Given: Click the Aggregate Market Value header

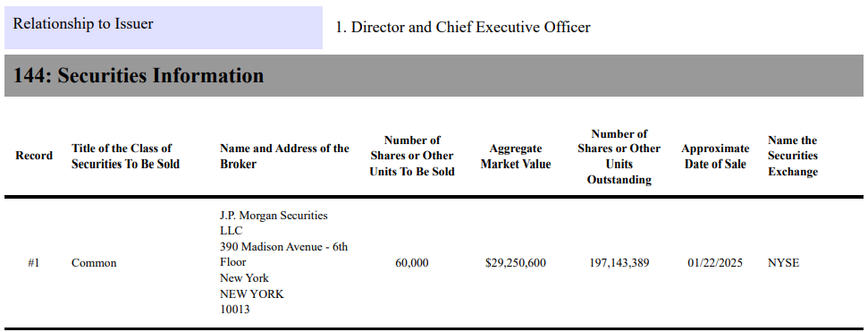Looking at the screenshot, I should (x=516, y=157).
